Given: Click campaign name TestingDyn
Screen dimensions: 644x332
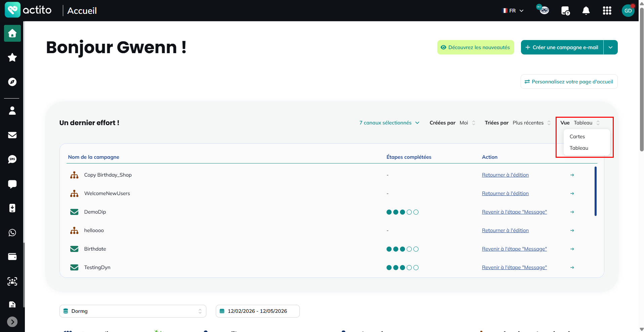Looking at the screenshot, I should [97, 267].
